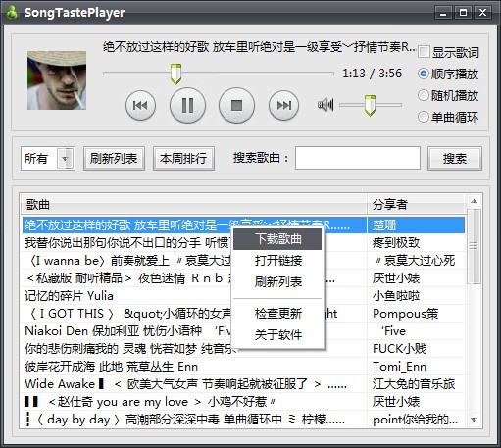Click the 搜索歌曲 input field

[358, 158]
